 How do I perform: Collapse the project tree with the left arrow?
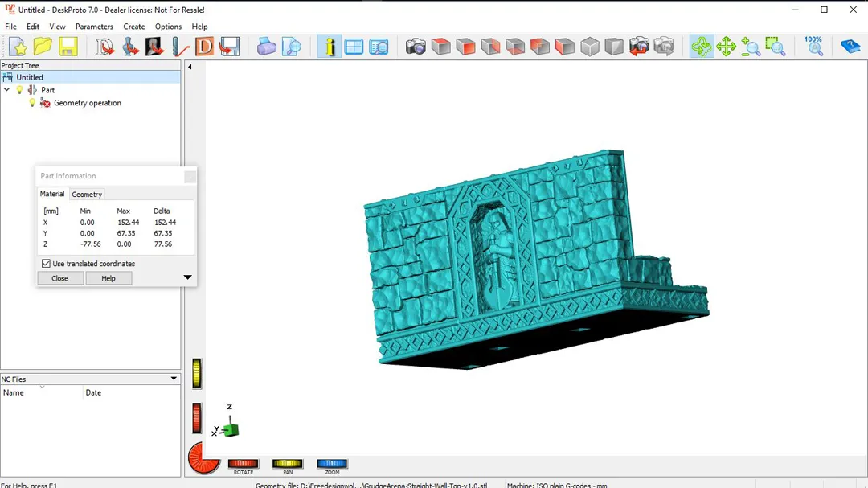tap(190, 67)
